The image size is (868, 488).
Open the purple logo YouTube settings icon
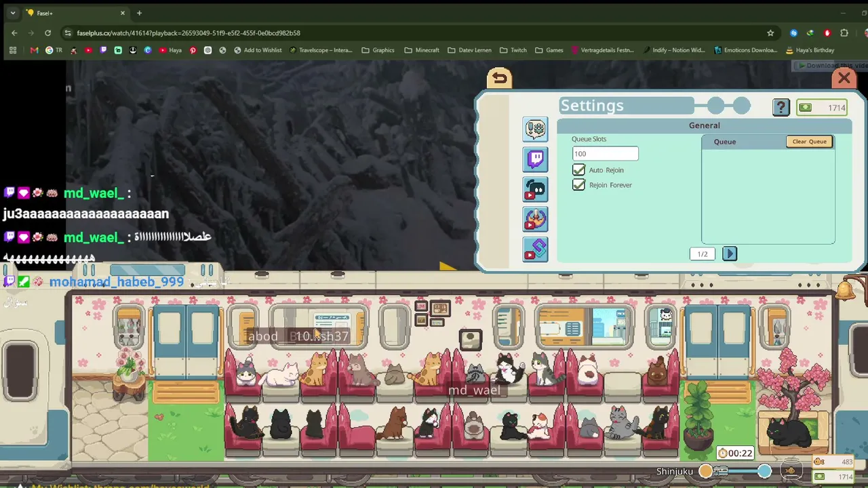click(x=535, y=249)
